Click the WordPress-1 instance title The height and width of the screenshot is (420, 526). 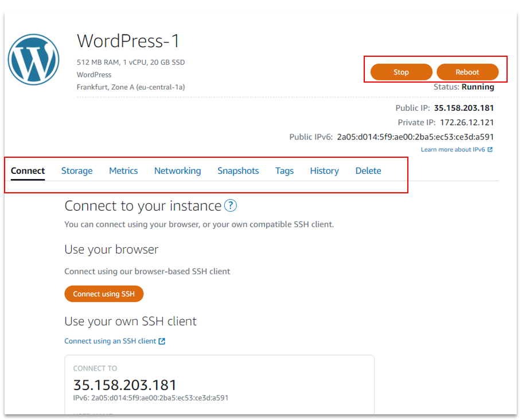(x=128, y=41)
